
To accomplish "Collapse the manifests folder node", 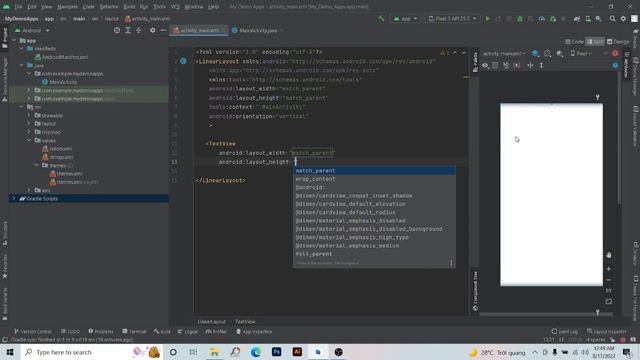I will tap(22, 49).
